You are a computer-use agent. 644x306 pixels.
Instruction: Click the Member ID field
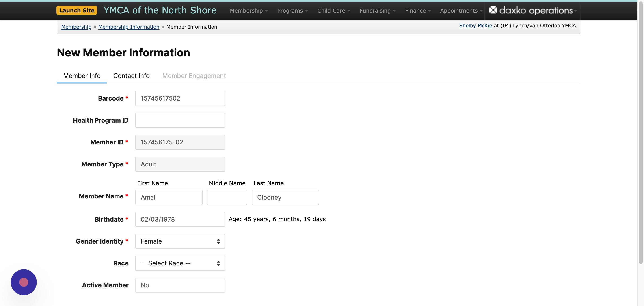click(x=180, y=142)
